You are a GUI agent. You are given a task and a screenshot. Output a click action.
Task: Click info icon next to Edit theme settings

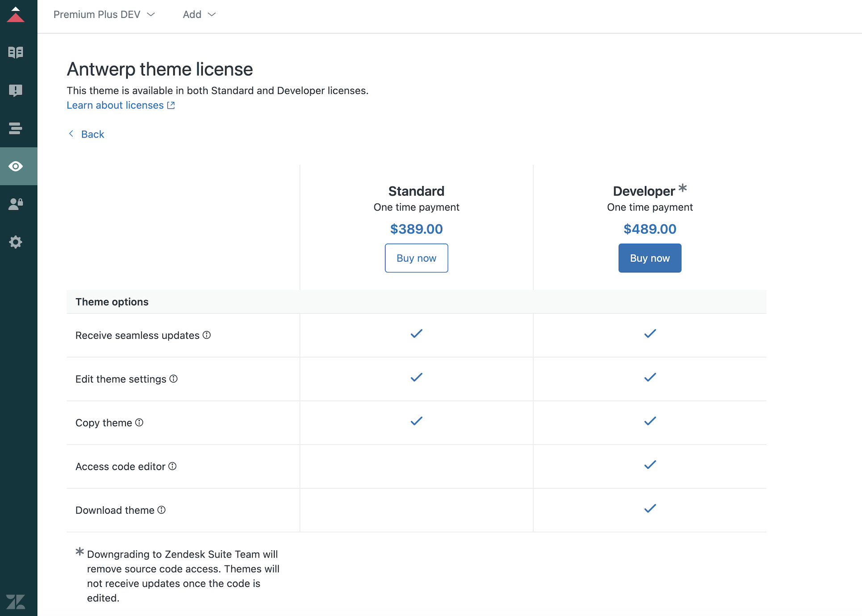click(x=174, y=379)
